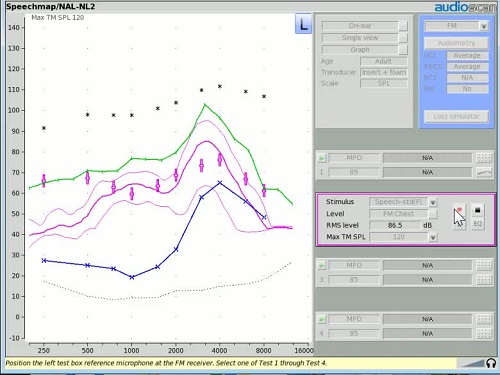Click the Single view button
The height and width of the screenshot is (375, 500).
360,38
